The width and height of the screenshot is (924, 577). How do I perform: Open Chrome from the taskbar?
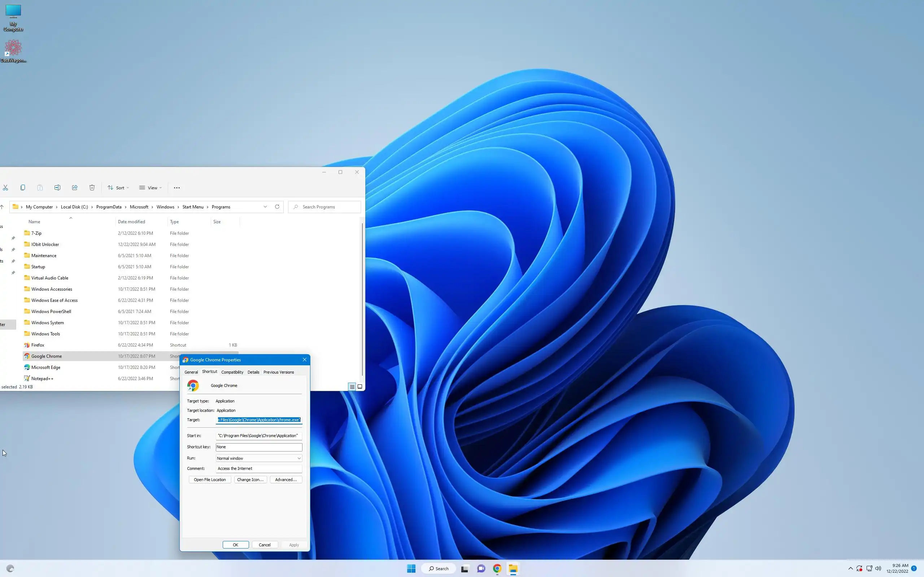pos(497,568)
